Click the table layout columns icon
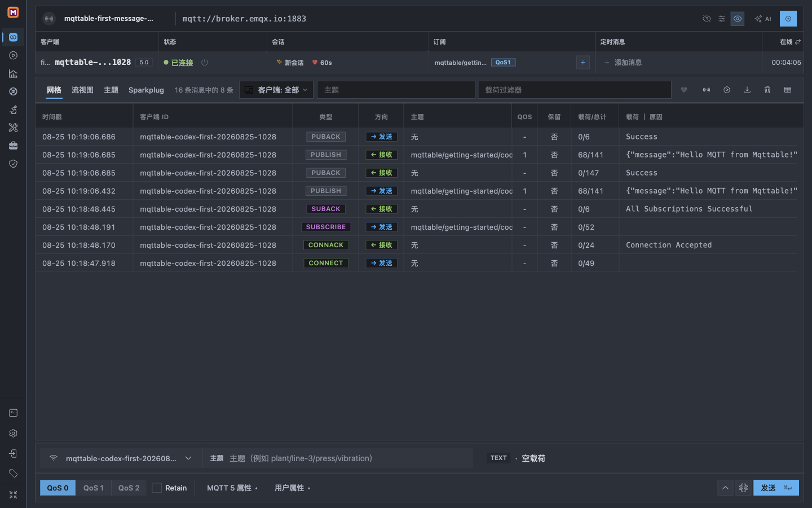812x508 pixels. click(x=788, y=90)
